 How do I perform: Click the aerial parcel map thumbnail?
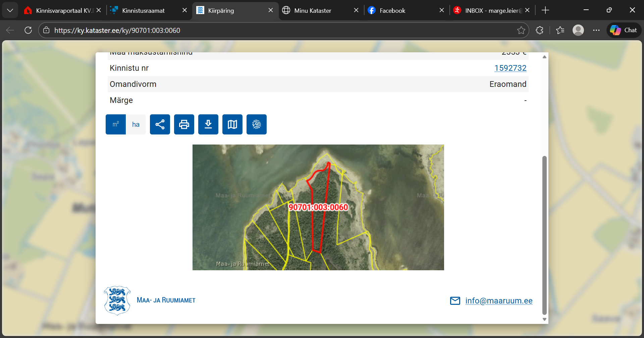(x=318, y=207)
